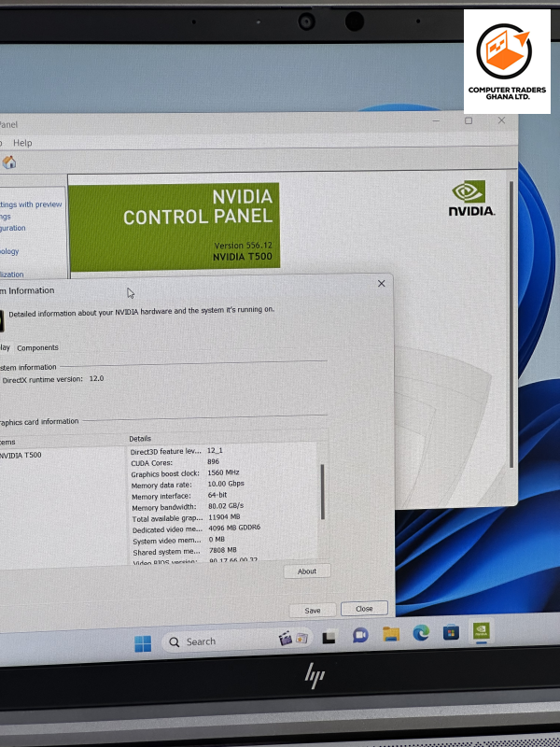Image resolution: width=560 pixels, height=747 pixels.
Task: Open File Explorer from taskbar
Action: point(391,634)
